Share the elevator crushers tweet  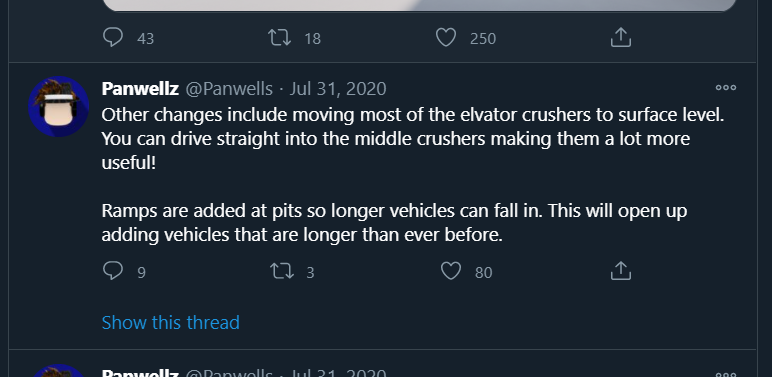620,271
